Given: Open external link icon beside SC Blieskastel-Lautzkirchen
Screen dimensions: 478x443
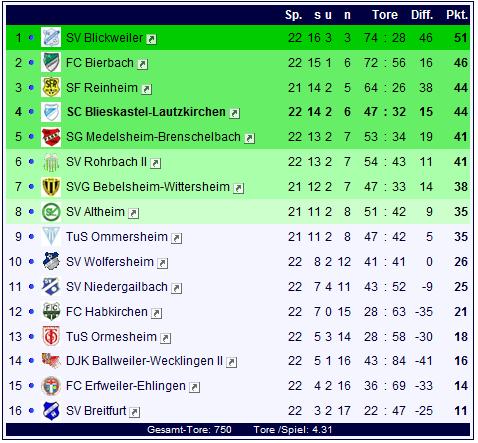Looking at the screenshot, I should (235, 113).
